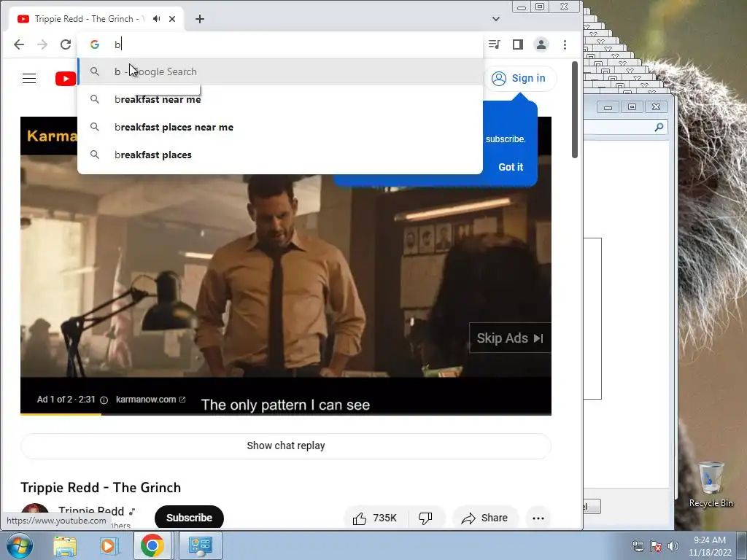747x560 pixels.
Task: Open more actions three-dot button under video
Action: pos(538,518)
